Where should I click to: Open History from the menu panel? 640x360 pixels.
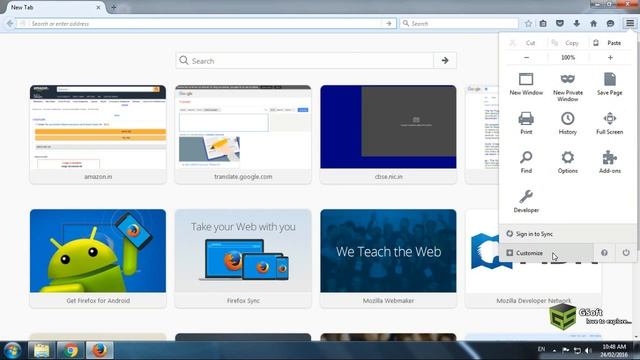tap(568, 123)
